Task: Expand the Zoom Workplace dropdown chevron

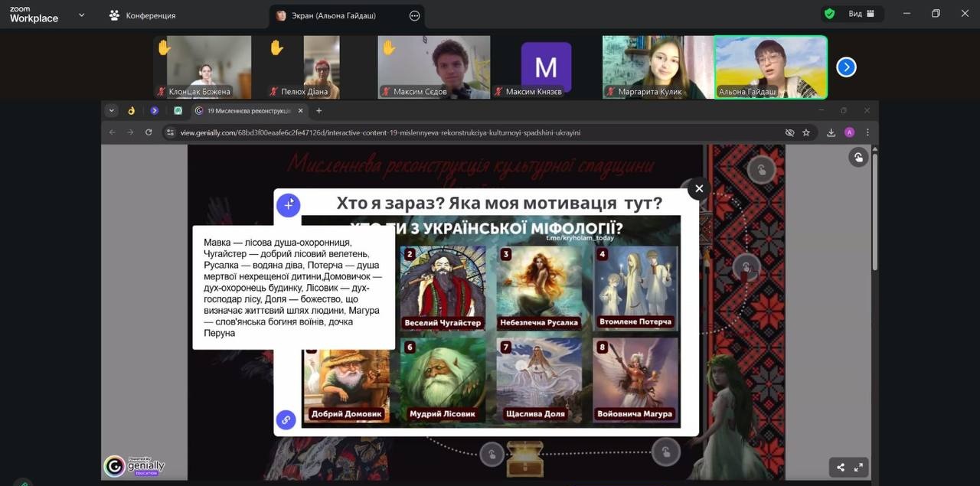Action: (81, 15)
